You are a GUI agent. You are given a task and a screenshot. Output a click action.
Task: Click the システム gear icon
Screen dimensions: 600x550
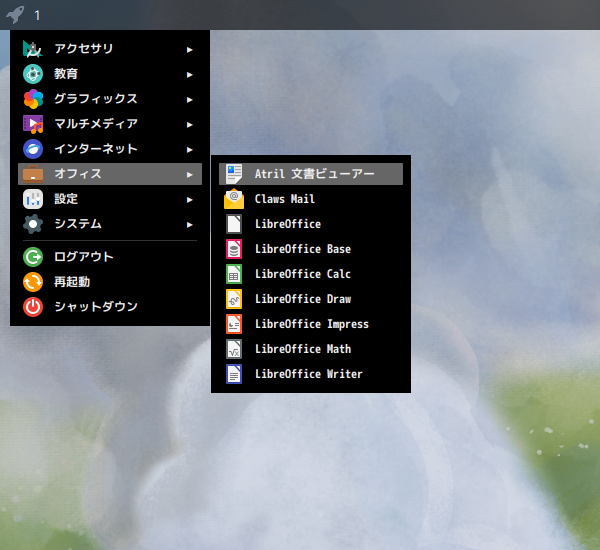(x=33, y=224)
